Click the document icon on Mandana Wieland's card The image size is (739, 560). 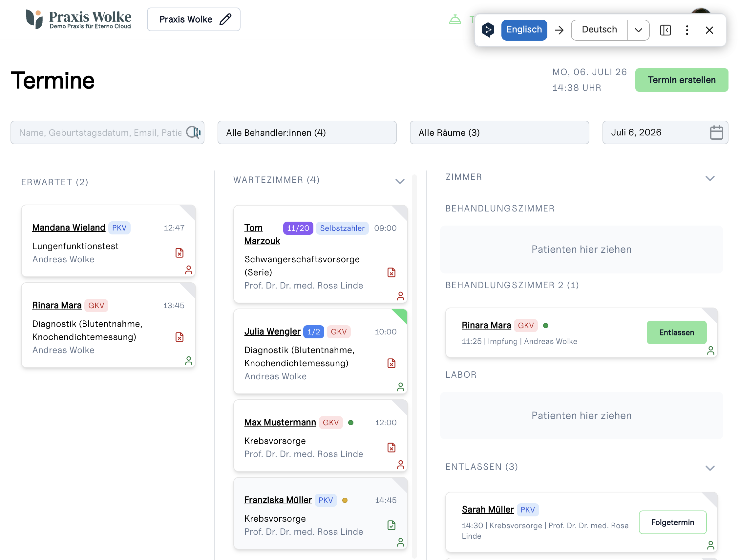(179, 253)
